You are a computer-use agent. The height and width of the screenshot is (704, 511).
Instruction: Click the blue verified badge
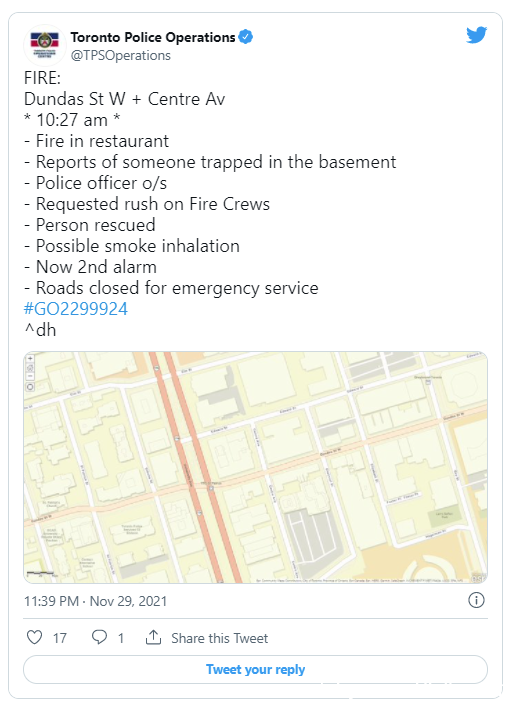[245, 37]
